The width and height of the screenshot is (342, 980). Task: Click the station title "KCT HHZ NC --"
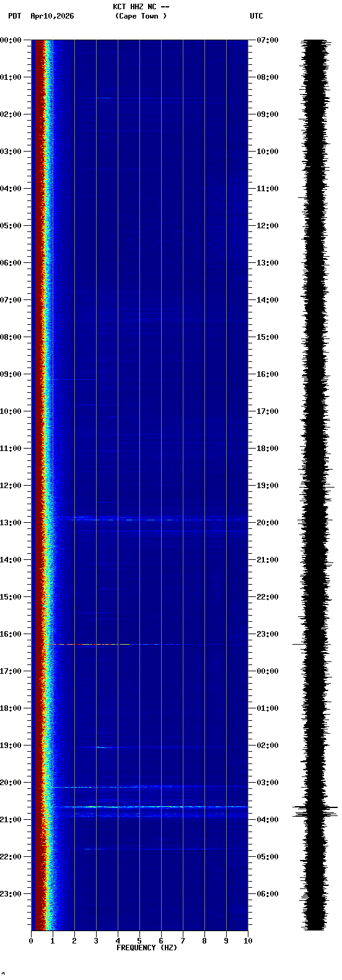tap(141, 7)
